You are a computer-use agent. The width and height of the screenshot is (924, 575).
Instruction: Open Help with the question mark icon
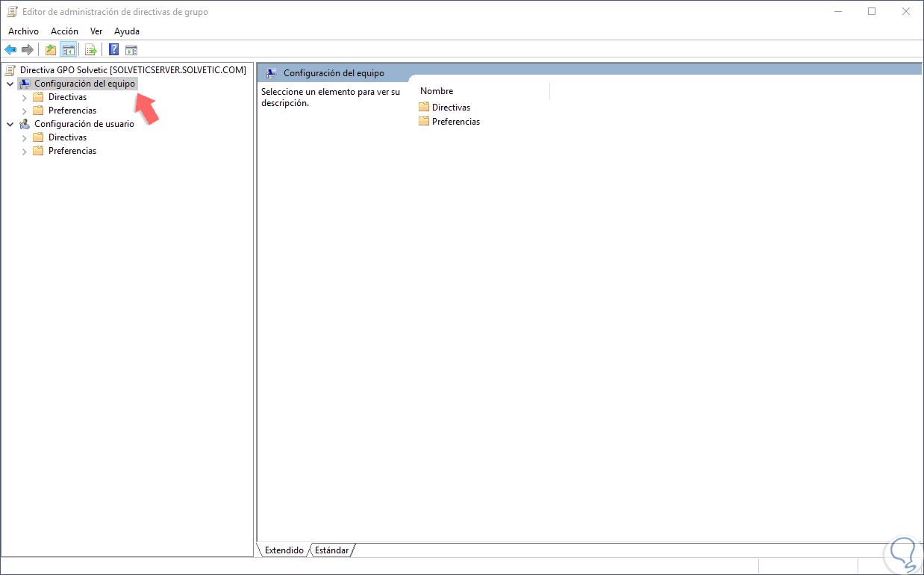(x=113, y=50)
